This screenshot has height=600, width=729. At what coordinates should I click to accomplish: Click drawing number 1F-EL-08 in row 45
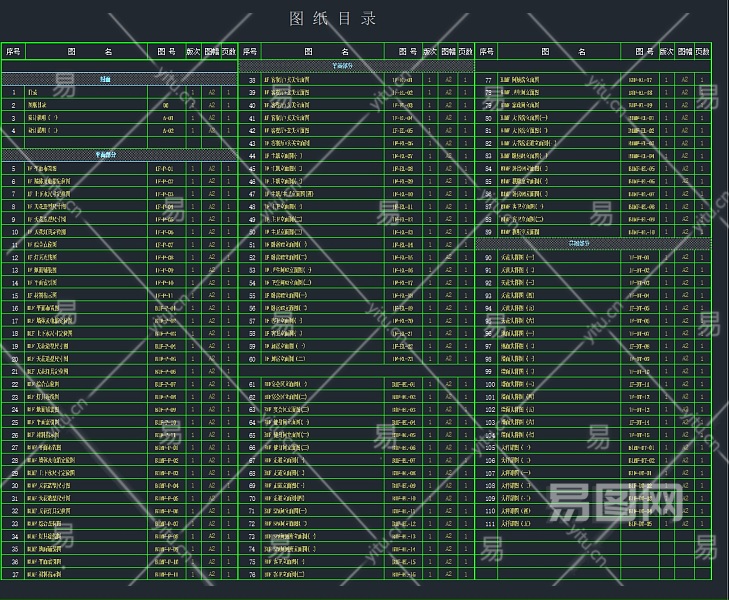coord(402,169)
